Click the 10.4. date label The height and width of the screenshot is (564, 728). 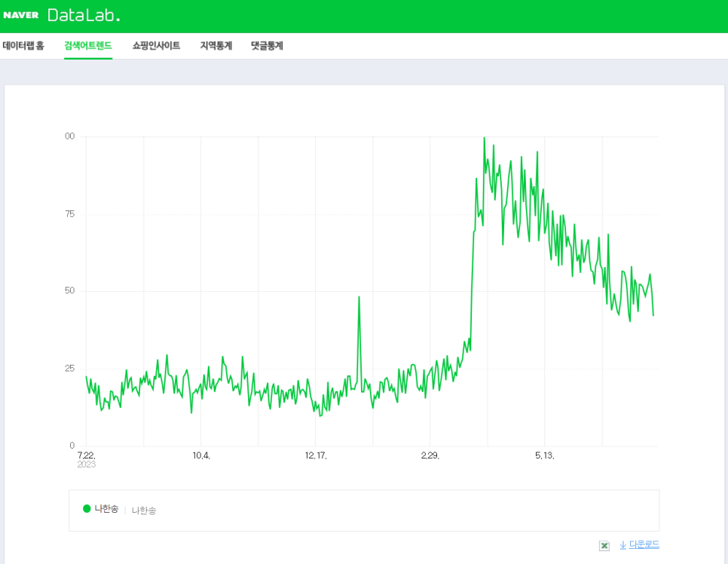201,455
